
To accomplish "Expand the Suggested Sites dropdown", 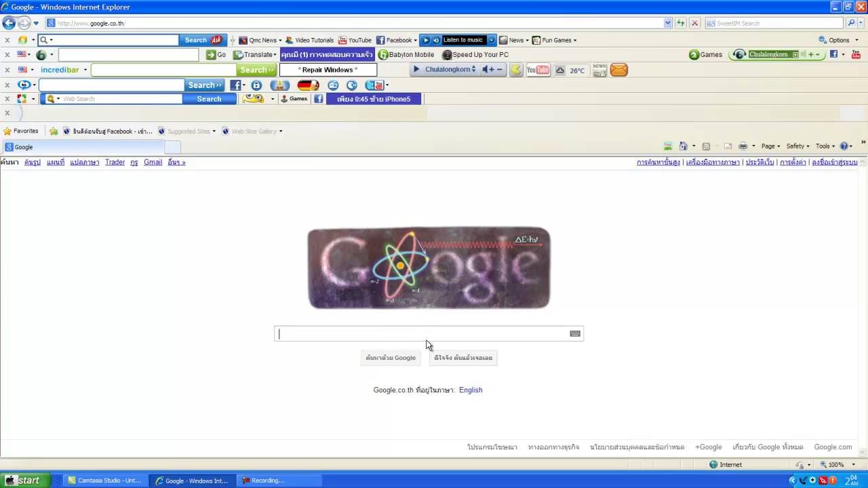I will click(x=214, y=131).
